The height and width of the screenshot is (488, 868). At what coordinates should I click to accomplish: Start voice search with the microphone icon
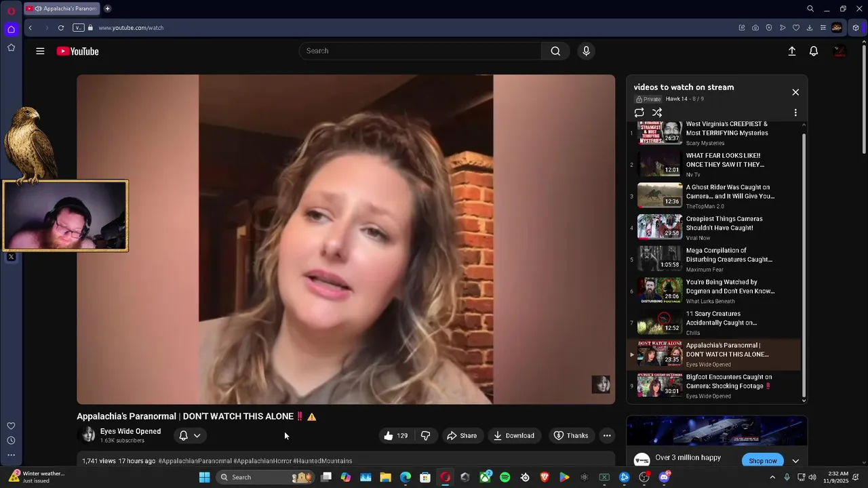coord(587,51)
